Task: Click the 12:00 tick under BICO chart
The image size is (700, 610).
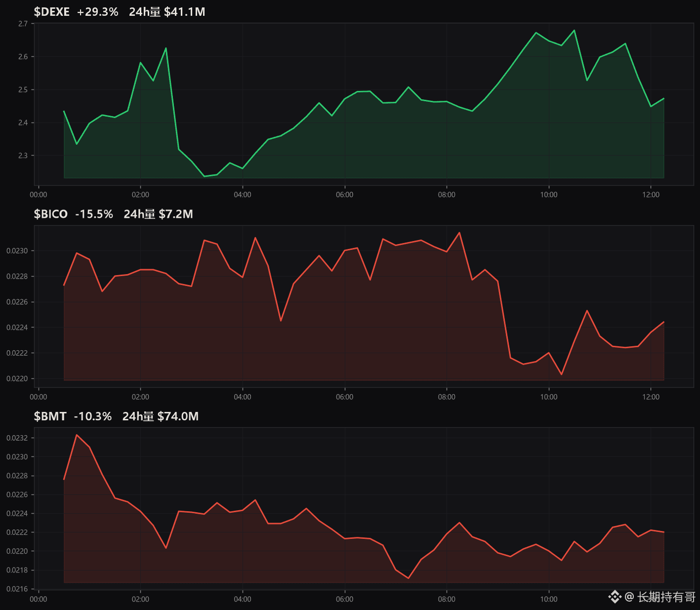Action: click(x=651, y=397)
